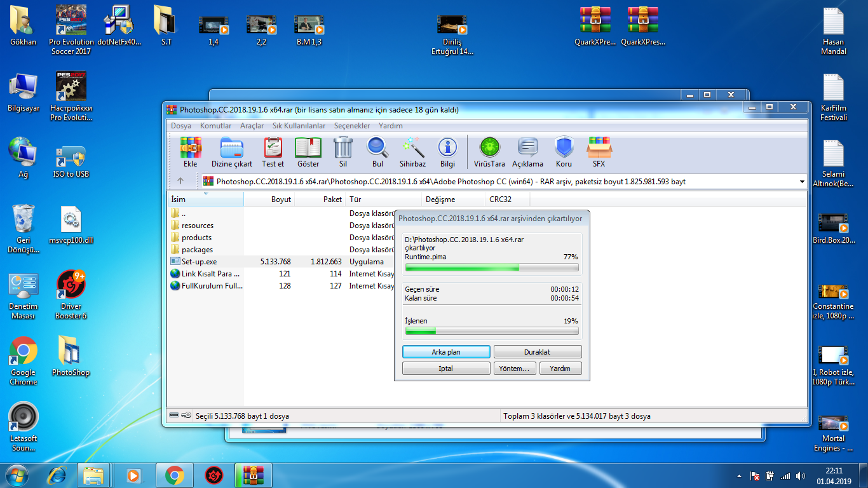The height and width of the screenshot is (488, 868).
Task: Click the Arka plan button
Action: (x=446, y=352)
